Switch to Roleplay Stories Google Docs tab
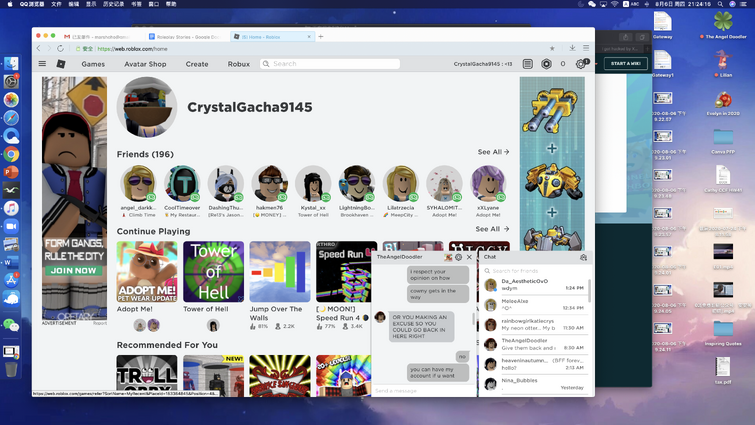Screen dimensions: 755x425 tap(187, 37)
